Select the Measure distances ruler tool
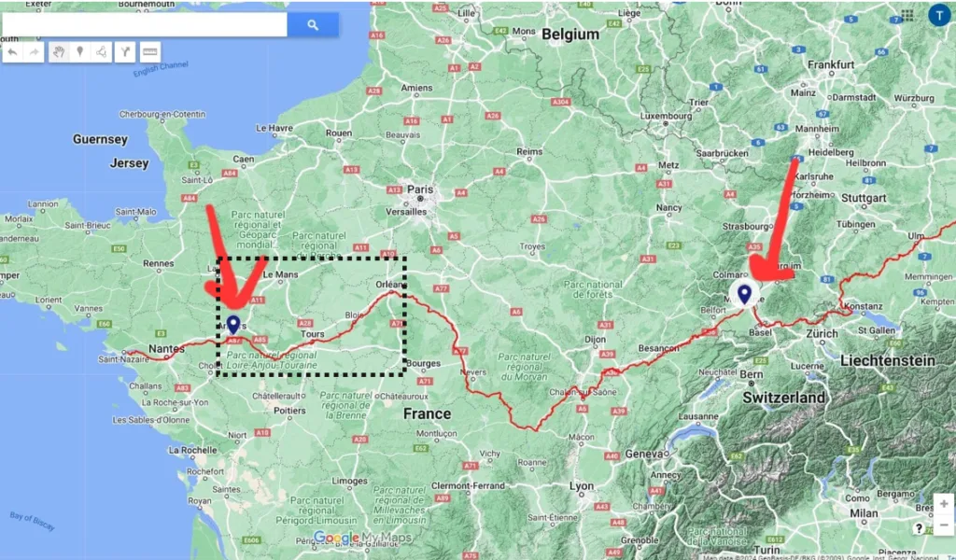This screenshot has width=956, height=560. click(150, 52)
